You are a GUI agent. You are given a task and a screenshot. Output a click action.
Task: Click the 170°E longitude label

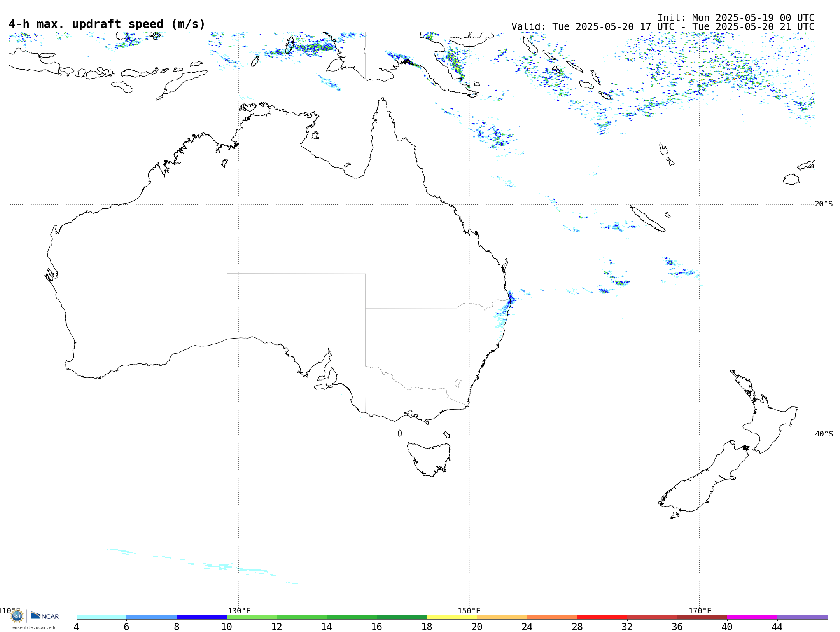point(700,611)
